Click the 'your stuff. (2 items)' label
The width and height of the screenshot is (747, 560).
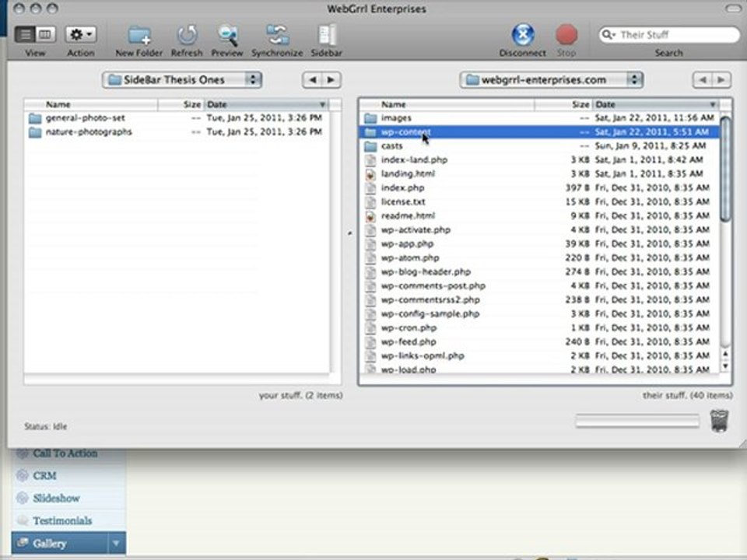click(300, 395)
